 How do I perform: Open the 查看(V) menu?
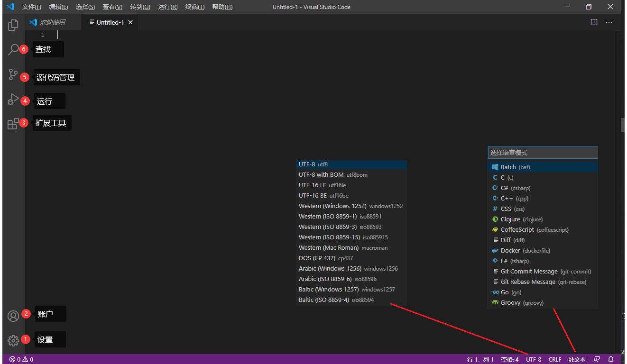coord(112,7)
